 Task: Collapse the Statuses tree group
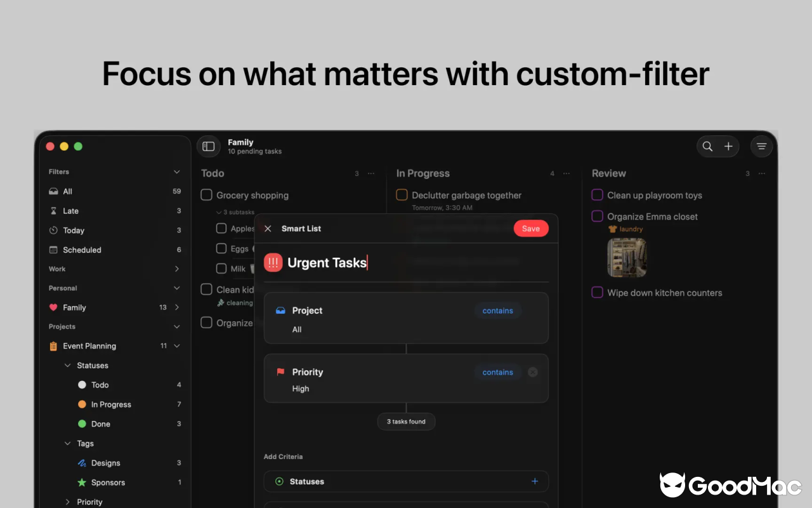(68, 366)
